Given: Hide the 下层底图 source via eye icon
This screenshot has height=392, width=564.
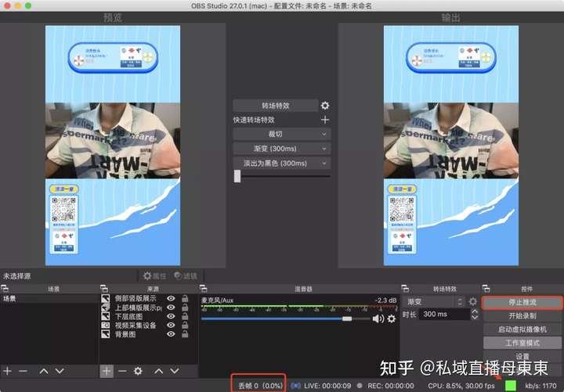Looking at the screenshot, I should pyautogui.click(x=171, y=316).
